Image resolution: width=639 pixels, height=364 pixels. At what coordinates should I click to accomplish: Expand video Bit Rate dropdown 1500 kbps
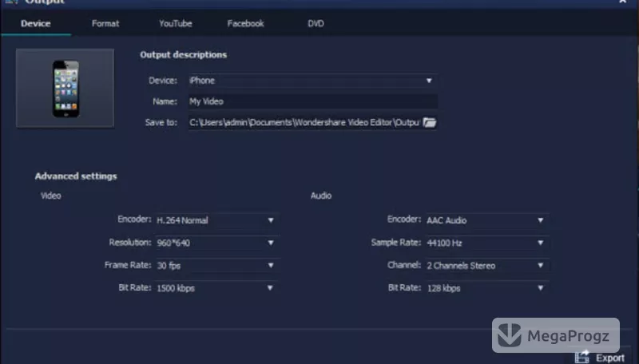tap(216, 288)
